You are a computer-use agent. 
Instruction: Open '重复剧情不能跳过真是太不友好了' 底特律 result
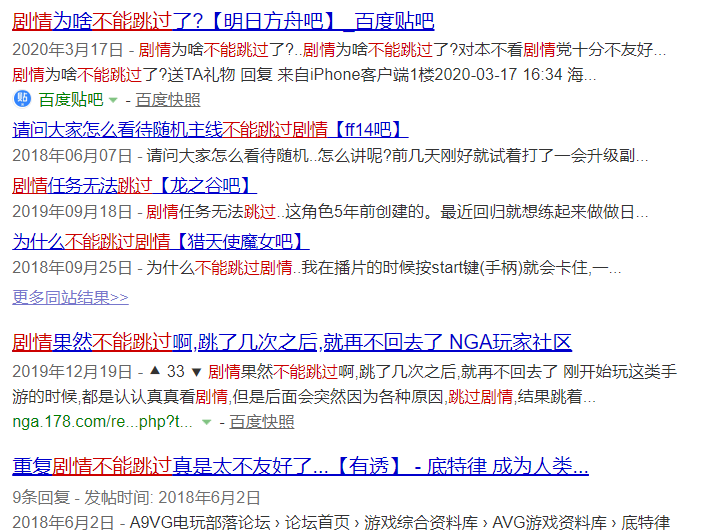pos(300,466)
